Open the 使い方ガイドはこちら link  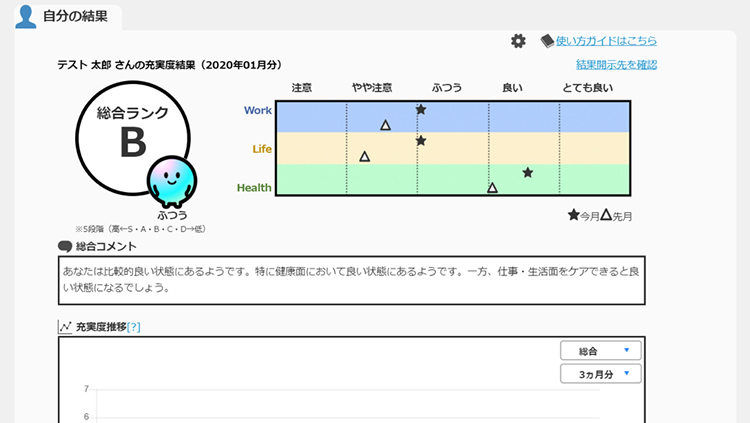pos(606,41)
